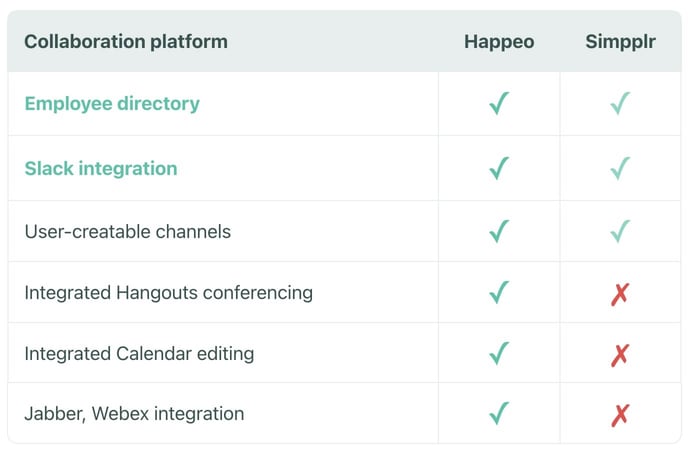
Task: Click the Simpplr column header
Action: tap(620, 42)
